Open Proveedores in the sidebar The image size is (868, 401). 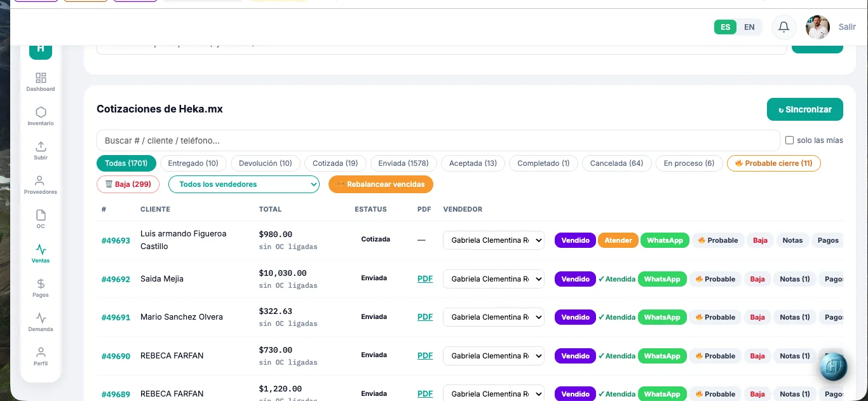(41, 184)
